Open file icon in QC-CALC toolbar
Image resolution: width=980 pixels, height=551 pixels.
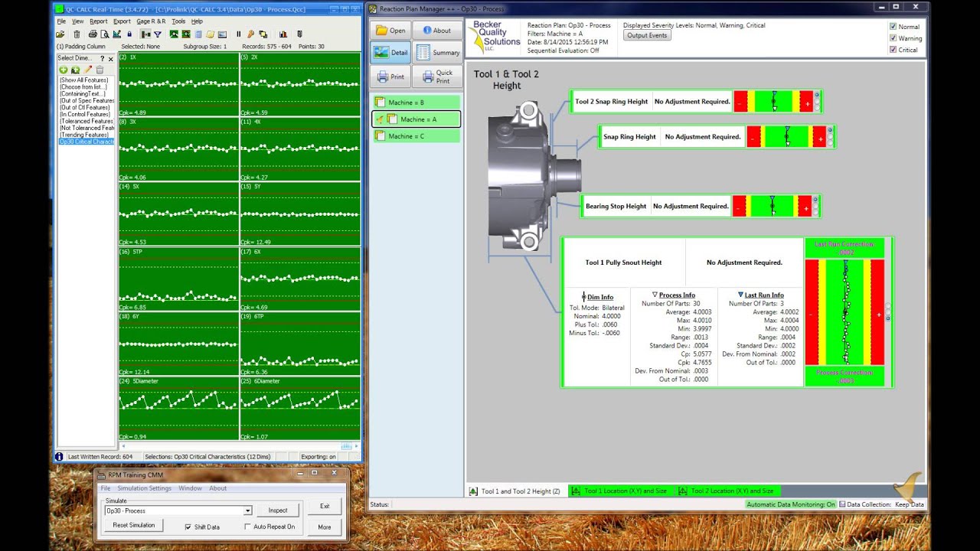click(x=60, y=34)
